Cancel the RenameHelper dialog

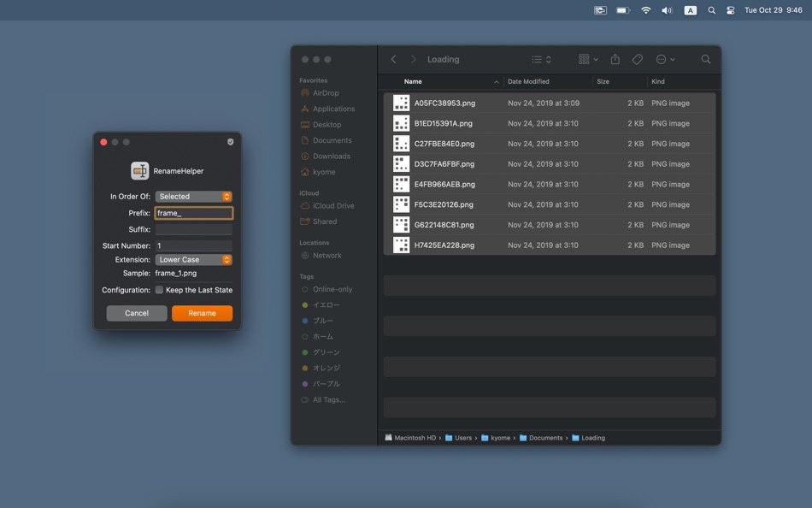point(137,313)
